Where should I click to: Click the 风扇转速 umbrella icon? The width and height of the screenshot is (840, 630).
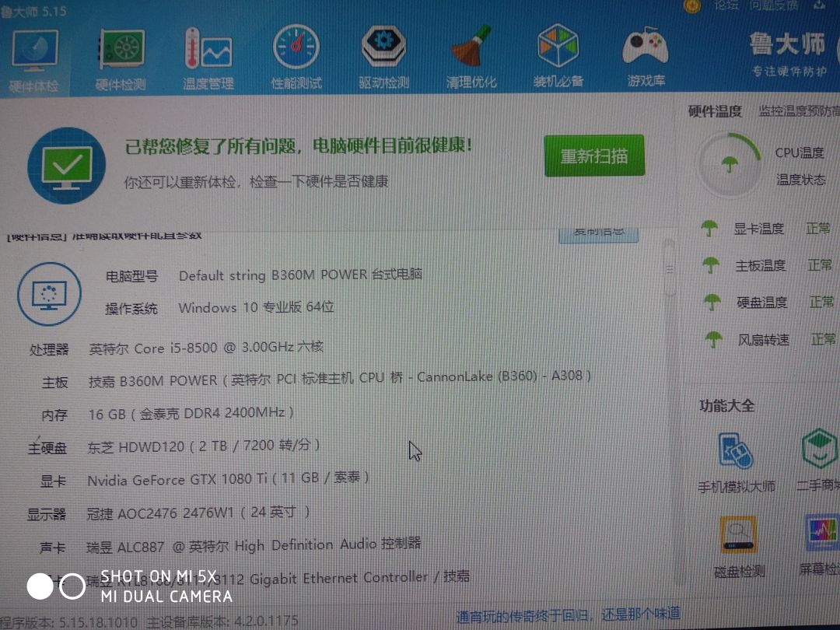tap(713, 340)
